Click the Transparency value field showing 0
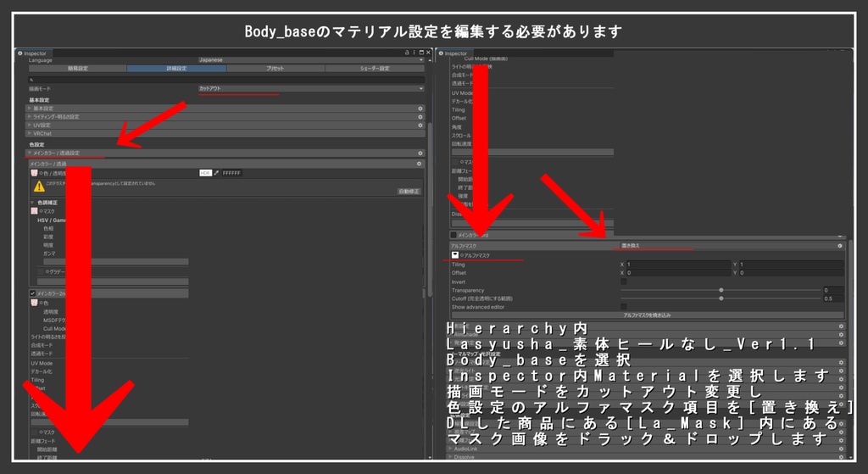The height and width of the screenshot is (474, 868). [833, 290]
